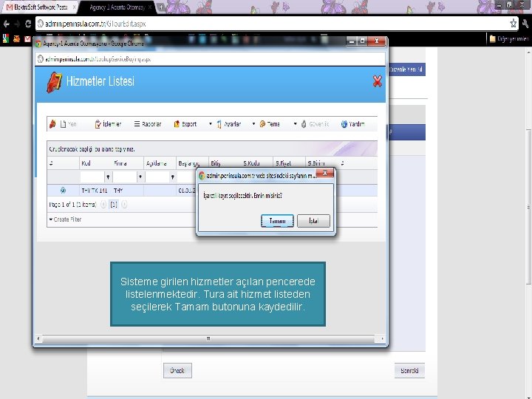Expand the dropdown arrow beside Tema
This screenshot has width=532, height=399.
click(x=295, y=124)
